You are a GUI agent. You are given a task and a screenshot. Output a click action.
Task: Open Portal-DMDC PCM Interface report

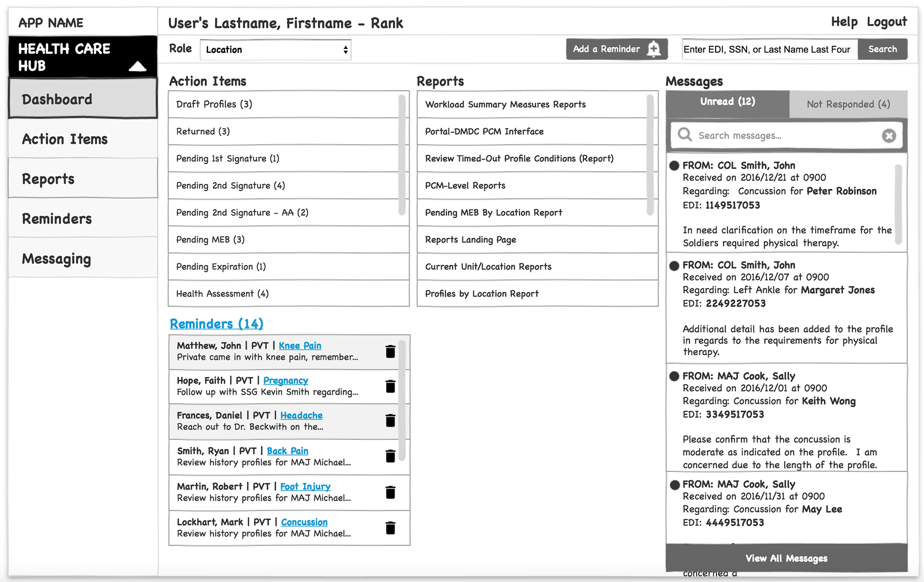[x=538, y=131]
